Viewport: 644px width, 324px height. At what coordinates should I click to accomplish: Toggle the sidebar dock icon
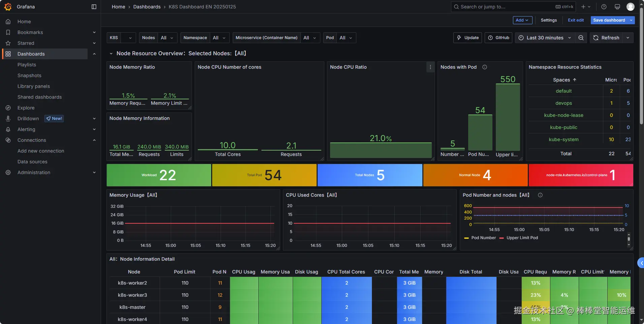pyautogui.click(x=94, y=7)
